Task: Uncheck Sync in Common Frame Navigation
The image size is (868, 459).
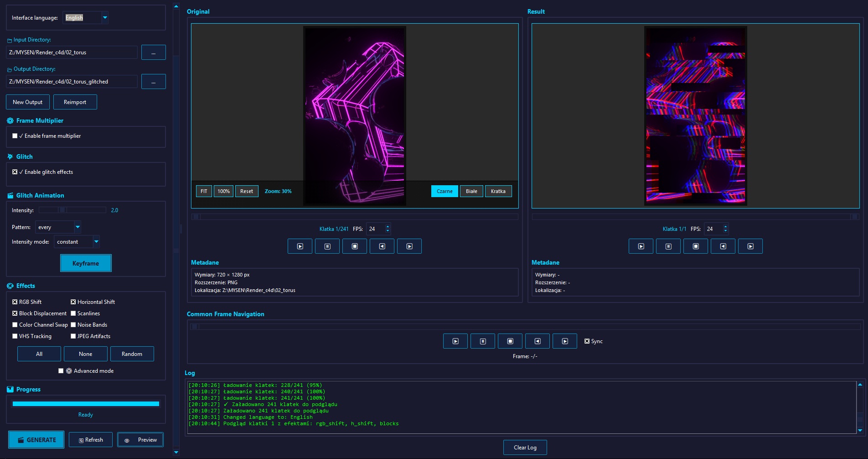Action: click(x=587, y=341)
